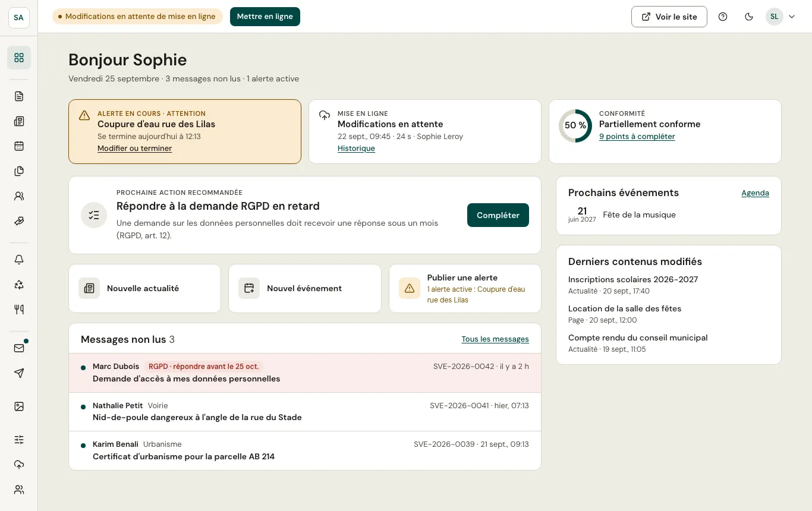812x511 pixels.
Task: Follow the Modifier ou terminer link
Action: 134,149
